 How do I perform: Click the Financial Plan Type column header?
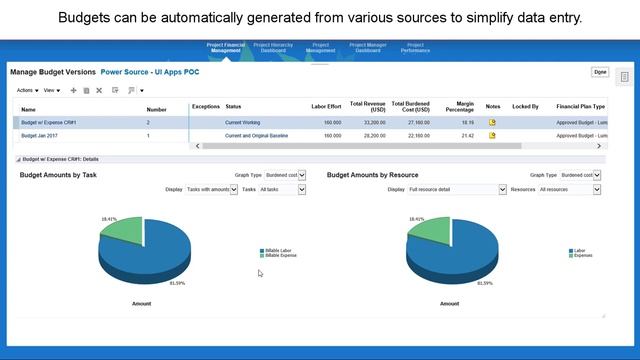[580, 107]
